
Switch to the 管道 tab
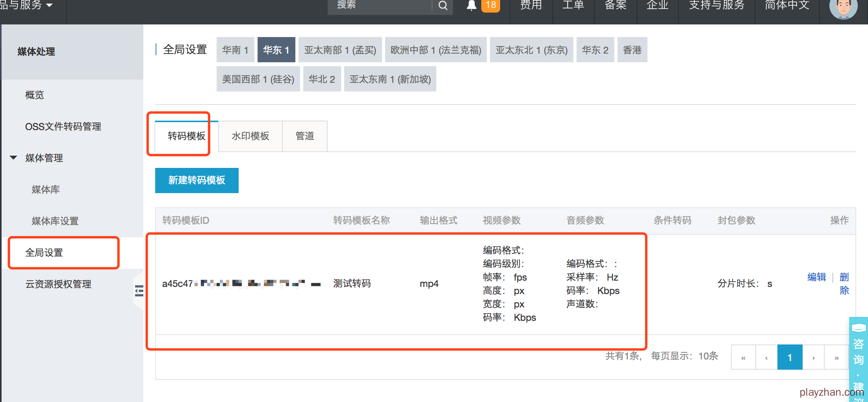coord(304,136)
